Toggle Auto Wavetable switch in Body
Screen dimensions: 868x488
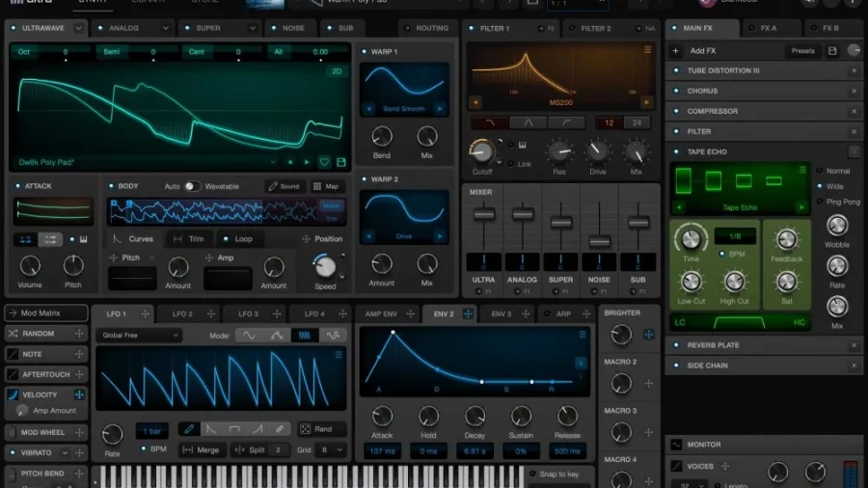click(x=192, y=186)
